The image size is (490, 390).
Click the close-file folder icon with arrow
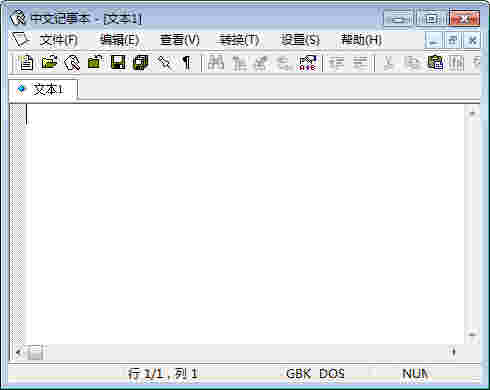pyautogui.click(x=95, y=63)
